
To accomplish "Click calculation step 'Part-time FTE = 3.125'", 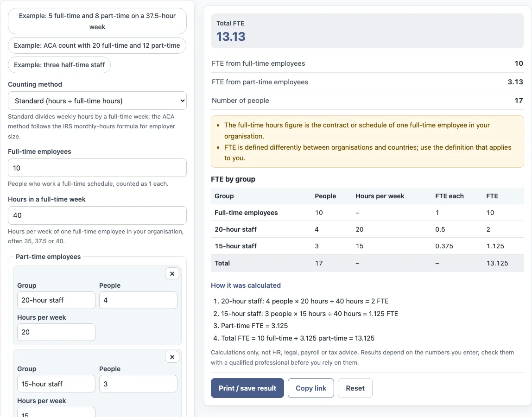I will click(254, 326).
